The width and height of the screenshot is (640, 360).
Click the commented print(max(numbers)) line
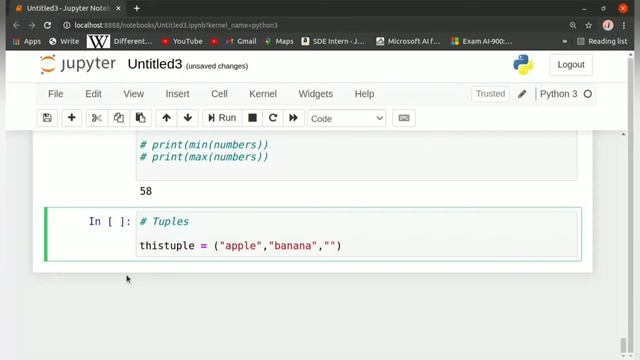pos(204,157)
